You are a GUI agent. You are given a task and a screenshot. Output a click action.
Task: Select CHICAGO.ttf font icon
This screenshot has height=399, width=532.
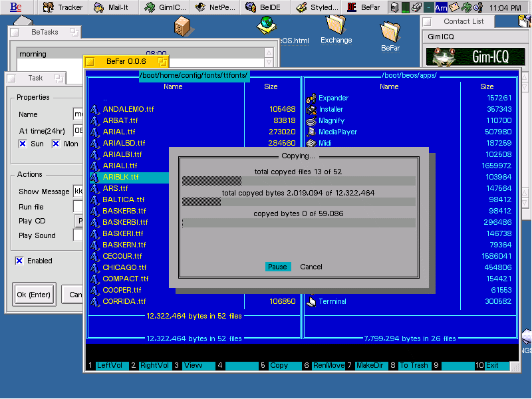tap(94, 267)
